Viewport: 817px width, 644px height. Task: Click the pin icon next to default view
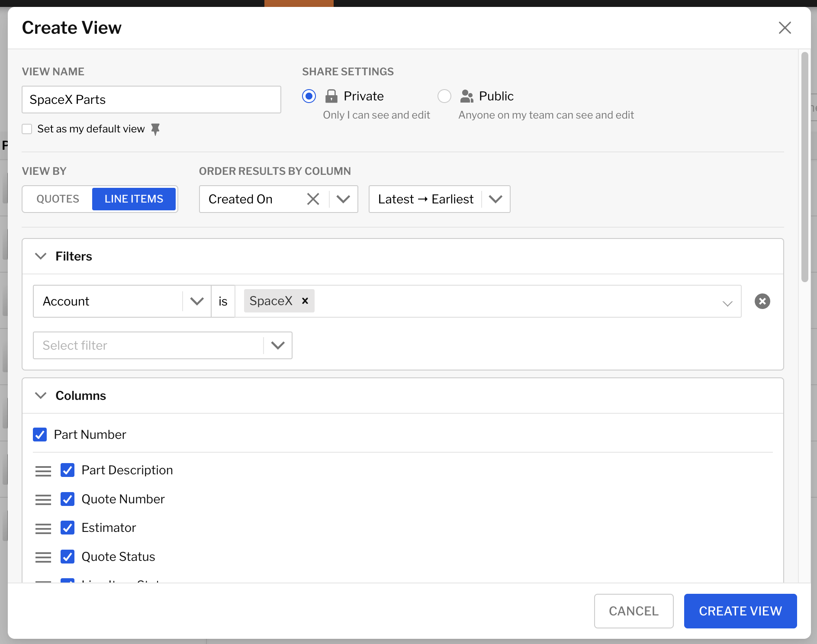[155, 129]
